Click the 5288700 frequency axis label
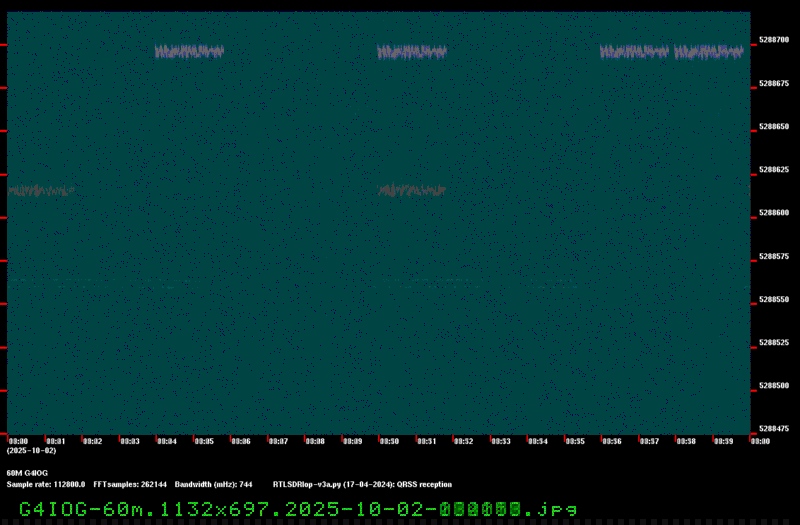The width and height of the screenshot is (800, 525). click(774, 40)
